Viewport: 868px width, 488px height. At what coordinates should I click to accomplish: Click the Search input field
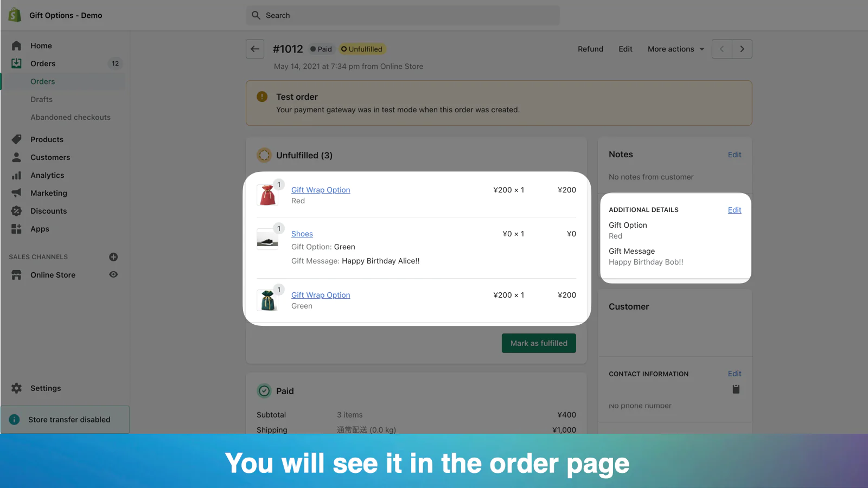(403, 15)
